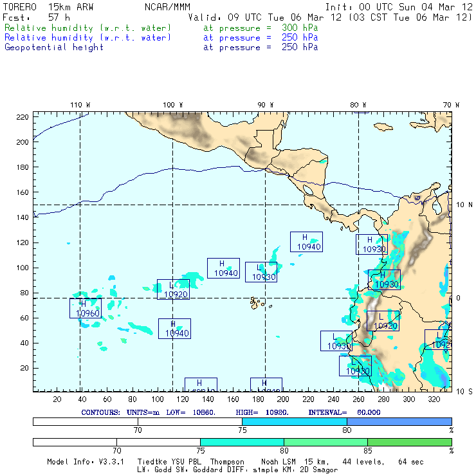The height and width of the screenshot is (476, 476).
Task: Click the '300 hPa' pressure value
Action: point(300,28)
